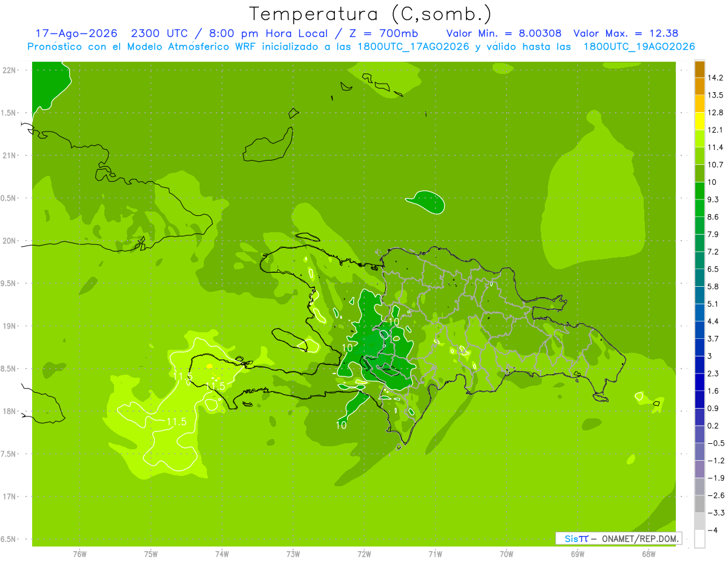The image size is (728, 562).
Task: Pick the teal swatch between 5.8 and 6.5
Action: [699, 278]
